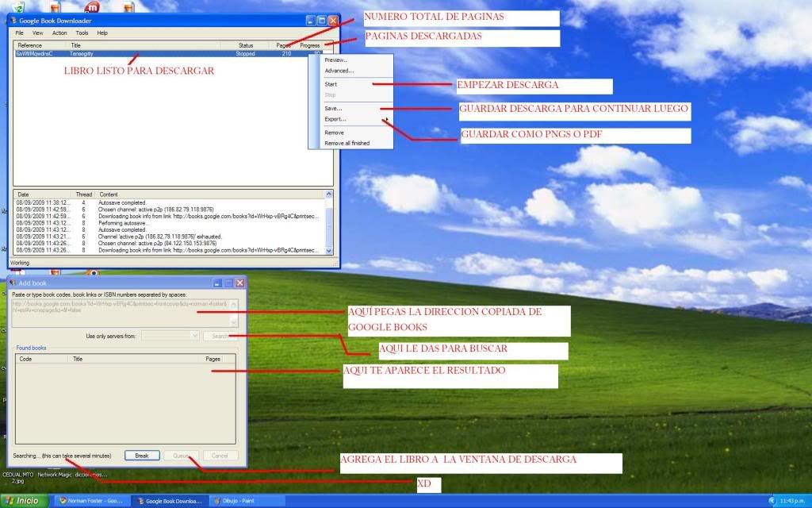Expand the Export submenu arrow

(387, 119)
